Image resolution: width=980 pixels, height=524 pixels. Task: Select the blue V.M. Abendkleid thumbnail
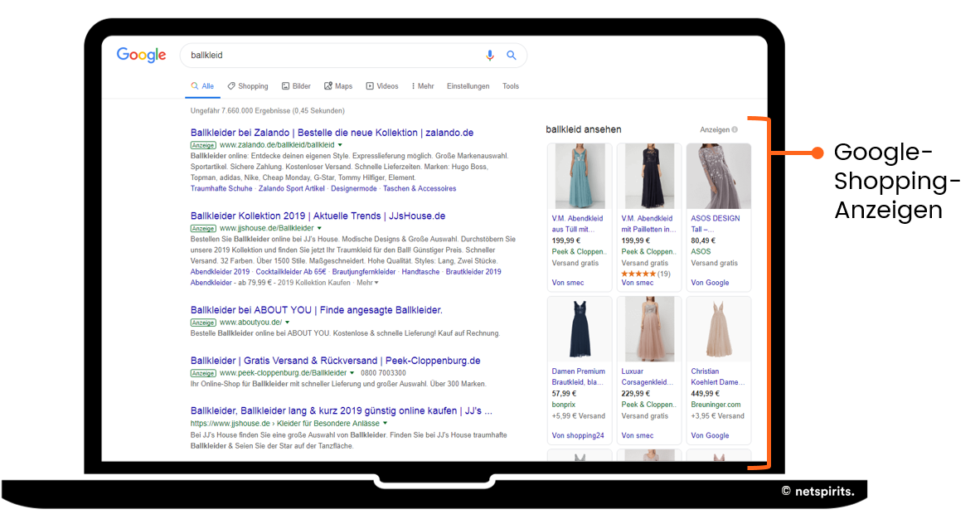coord(579,175)
